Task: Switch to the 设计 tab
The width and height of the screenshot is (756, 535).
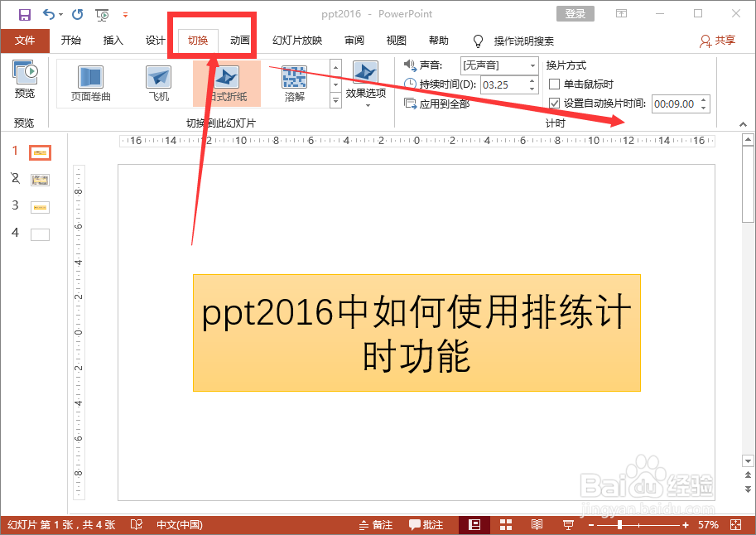Action: [x=155, y=41]
